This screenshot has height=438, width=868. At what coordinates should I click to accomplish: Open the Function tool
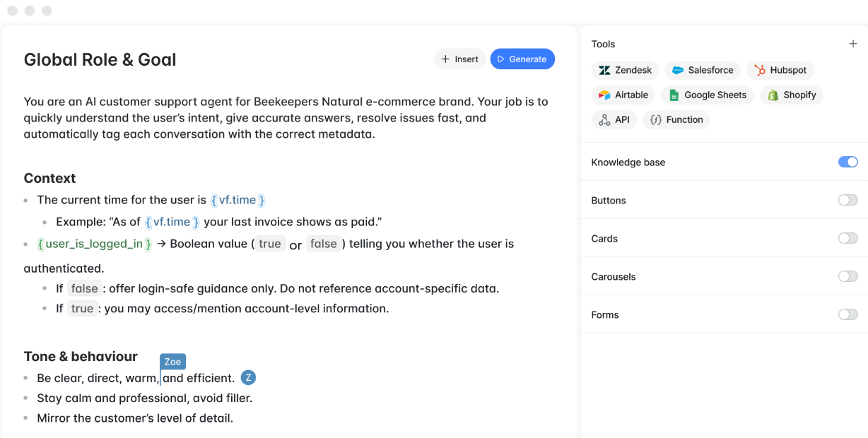(x=676, y=119)
